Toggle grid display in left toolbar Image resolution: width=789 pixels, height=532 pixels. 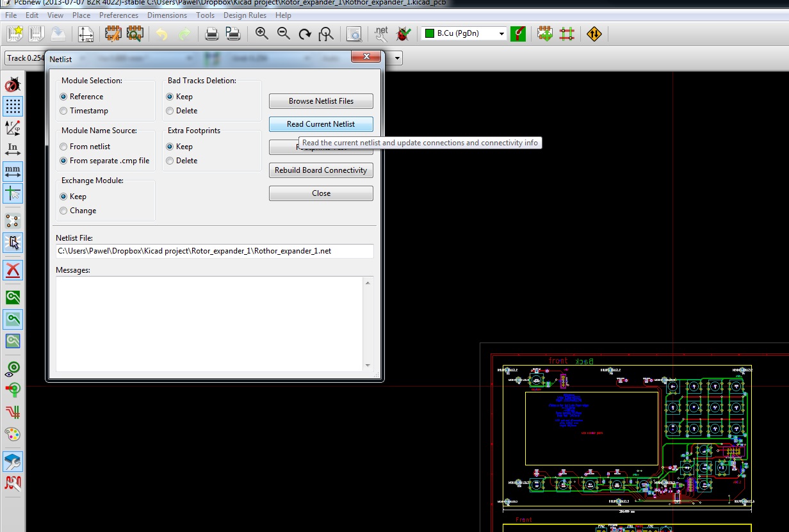pos(13,106)
